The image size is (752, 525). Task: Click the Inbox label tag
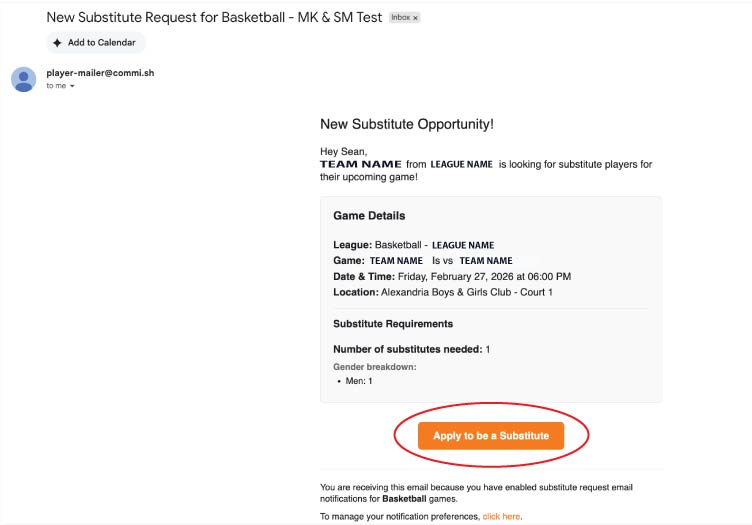400,18
